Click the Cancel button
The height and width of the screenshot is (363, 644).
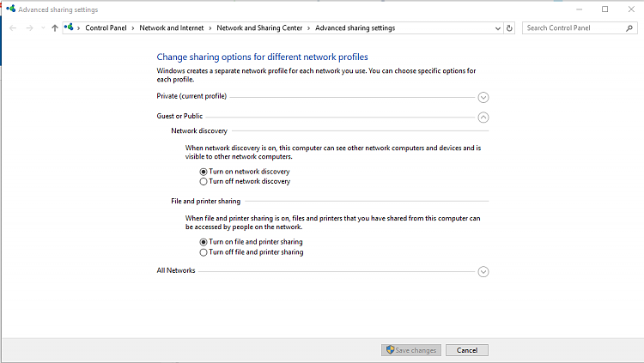[x=467, y=350]
